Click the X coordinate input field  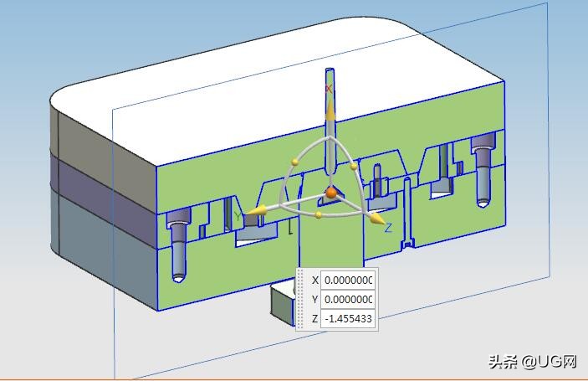pyautogui.click(x=348, y=280)
